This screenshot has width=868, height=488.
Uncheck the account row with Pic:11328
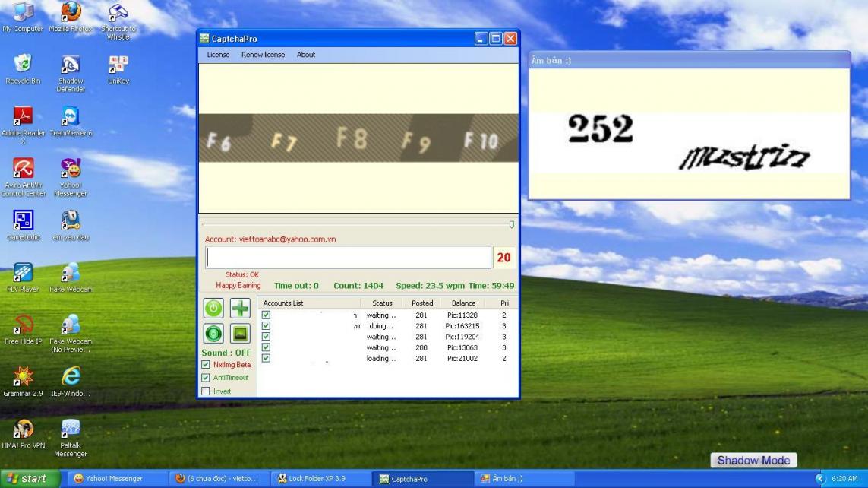(x=267, y=315)
